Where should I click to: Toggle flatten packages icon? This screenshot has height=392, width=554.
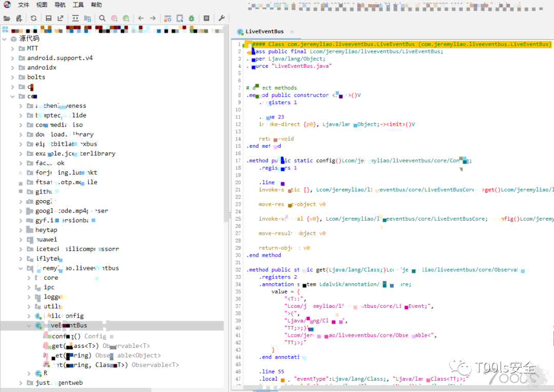tap(88, 18)
